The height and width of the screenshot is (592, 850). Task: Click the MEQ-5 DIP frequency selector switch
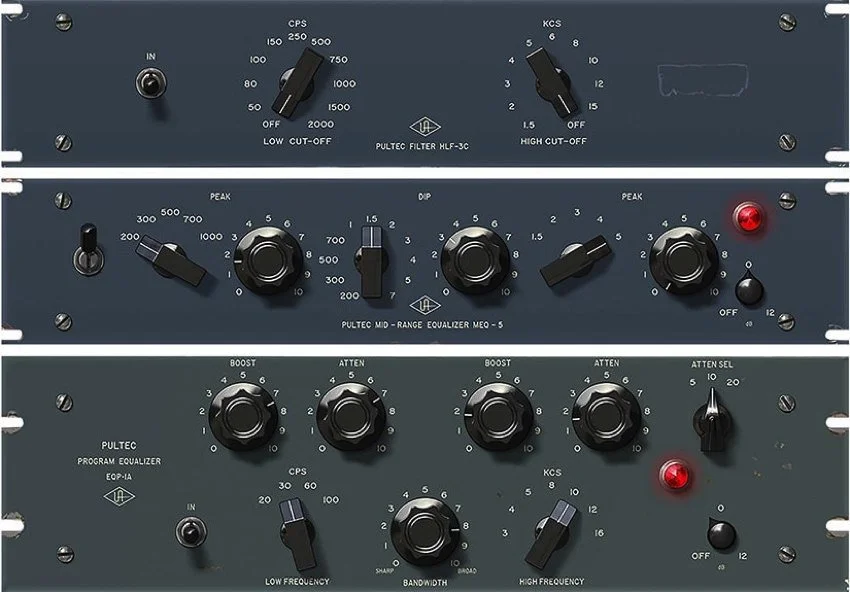(372, 262)
